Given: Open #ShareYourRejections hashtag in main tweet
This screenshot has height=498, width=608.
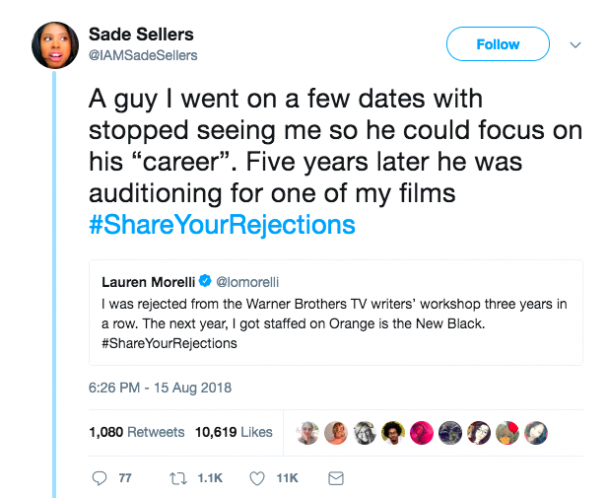Looking at the screenshot, I should tap(221, 224).
